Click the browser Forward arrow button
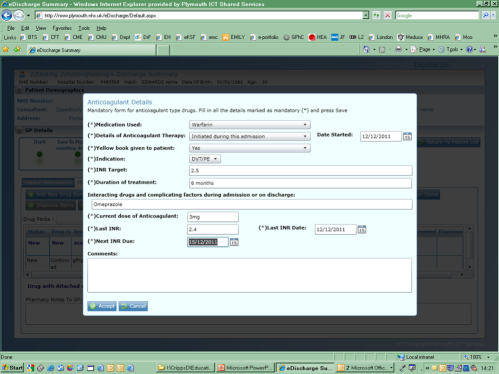The image size is (499, 374). point(19,15)
